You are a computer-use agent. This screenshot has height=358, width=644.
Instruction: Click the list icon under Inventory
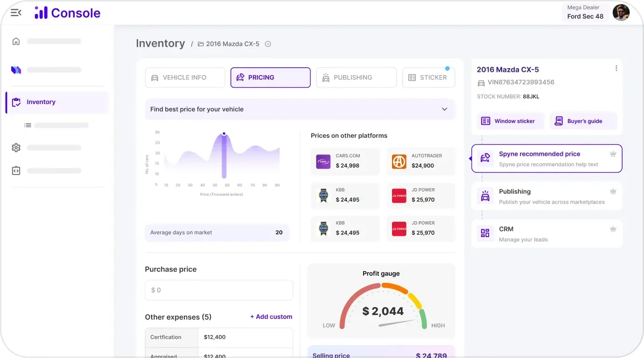coord(28,125)
